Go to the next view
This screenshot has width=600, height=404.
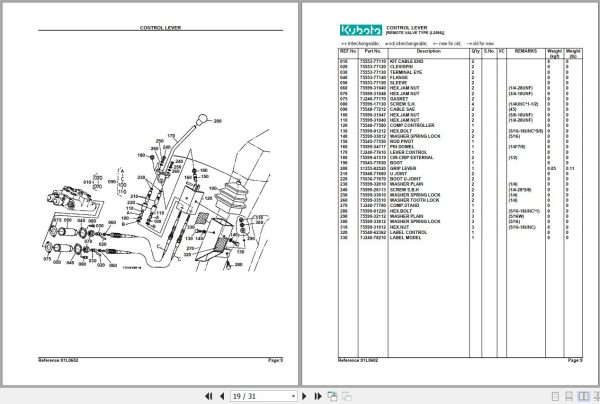click(x=347, y=396)
